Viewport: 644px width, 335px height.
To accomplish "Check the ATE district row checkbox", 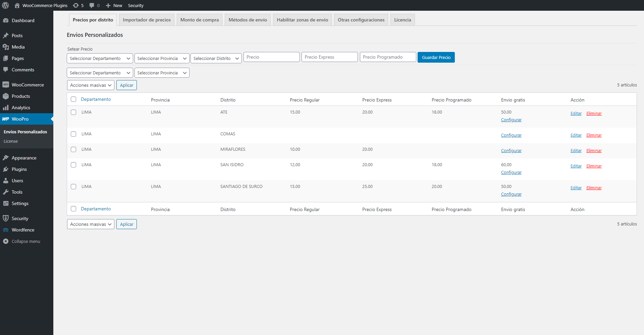I will click(73, 112).
